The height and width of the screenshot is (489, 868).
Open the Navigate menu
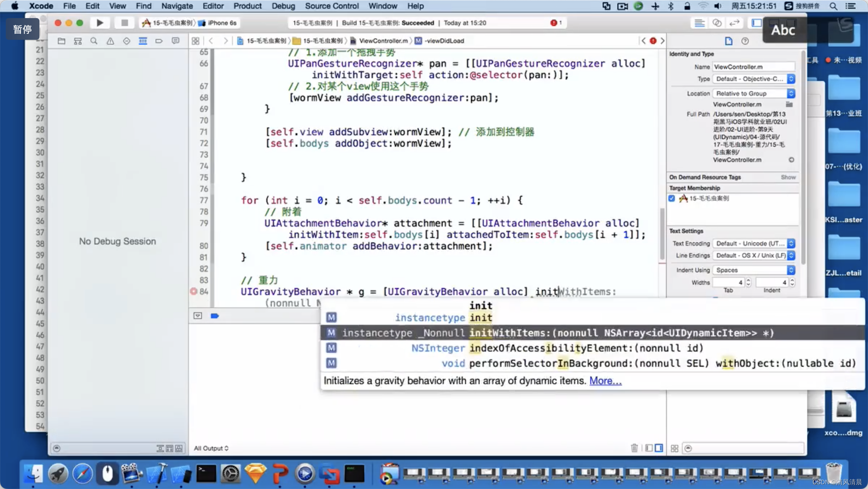[x=177, y=6]
